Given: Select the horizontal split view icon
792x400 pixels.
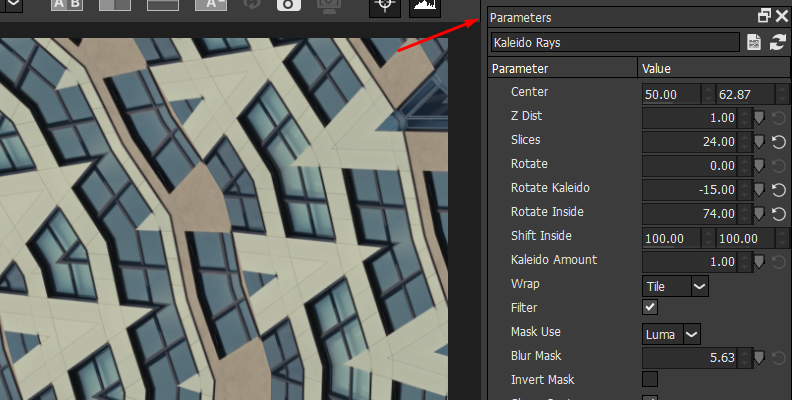Looking at the screenshot, I should (x=162, y=5).
